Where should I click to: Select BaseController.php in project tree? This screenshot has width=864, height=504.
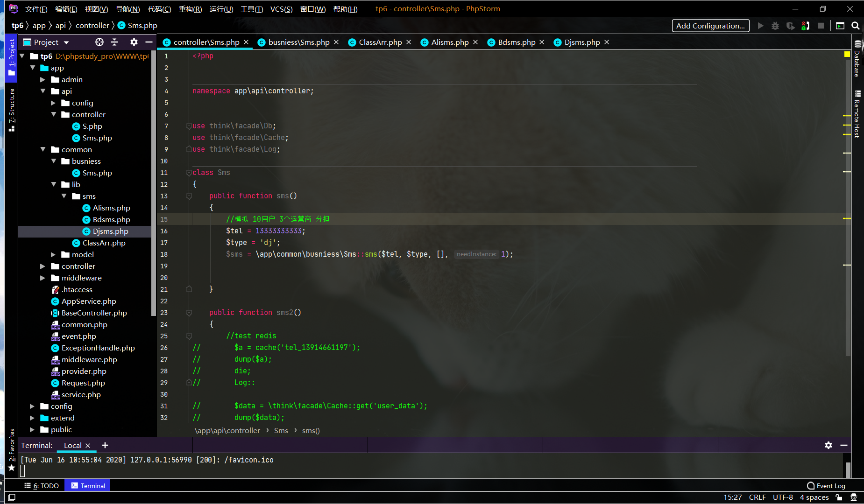94,313
